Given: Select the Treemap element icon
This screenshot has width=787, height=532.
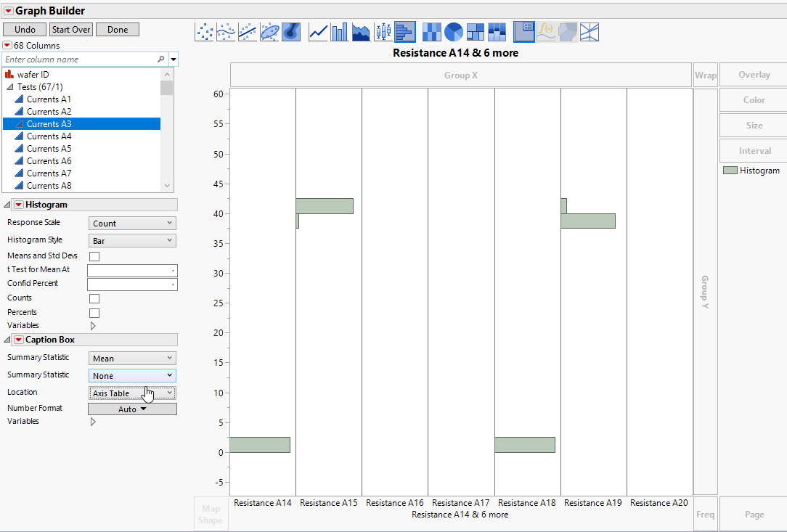Looking at the screenshot, I should click(x=474, y=31).
